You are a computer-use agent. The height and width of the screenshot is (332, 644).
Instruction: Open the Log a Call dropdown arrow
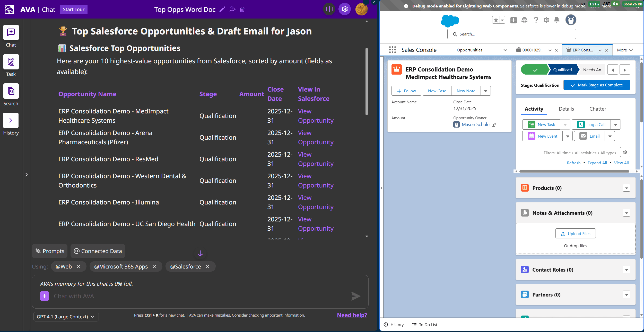click(615, 125)
